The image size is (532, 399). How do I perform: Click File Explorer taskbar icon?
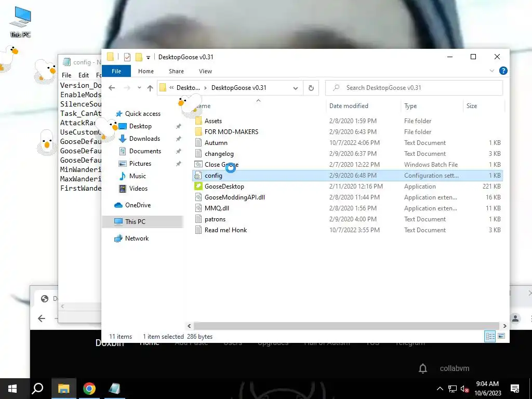[63, 389]
